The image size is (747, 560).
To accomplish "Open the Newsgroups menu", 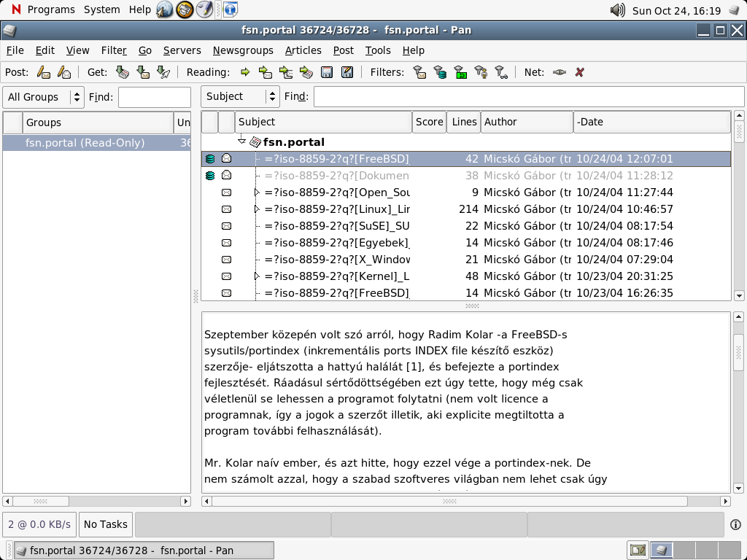I will [x=243, y=50].
